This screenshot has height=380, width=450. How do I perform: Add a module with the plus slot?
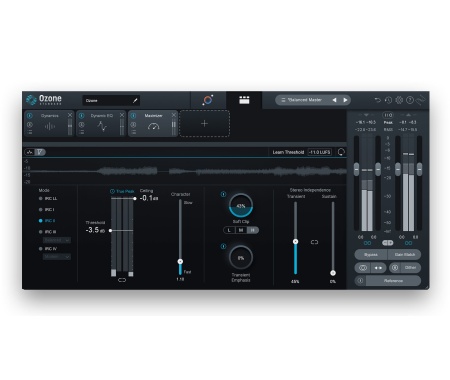tap(204, 123)
